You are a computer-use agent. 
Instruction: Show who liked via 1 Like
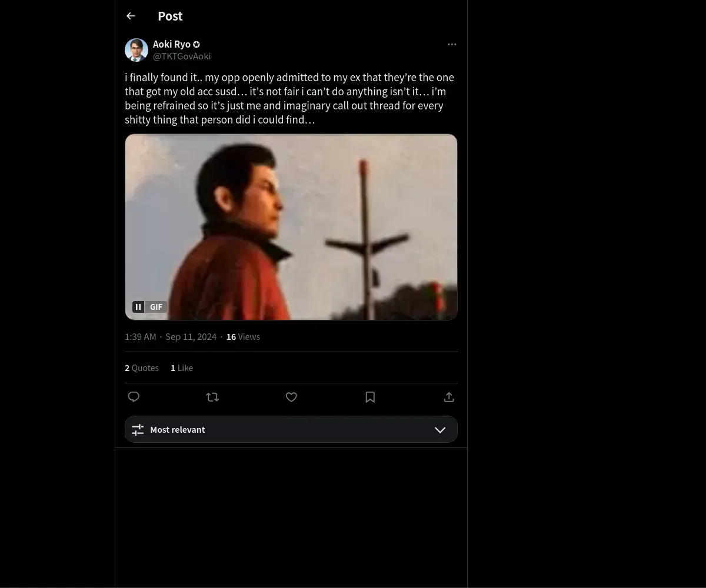(x=182, y=368)
